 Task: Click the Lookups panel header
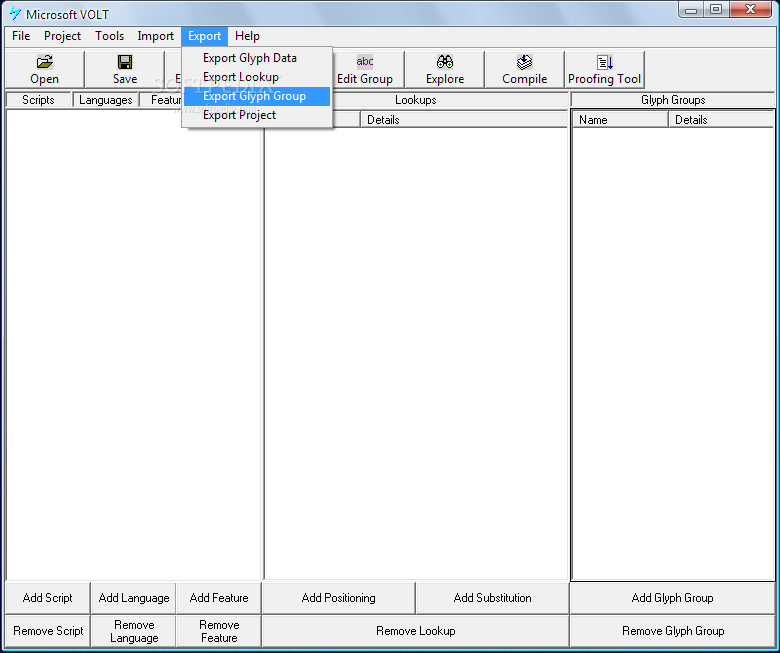click(416, 100)
